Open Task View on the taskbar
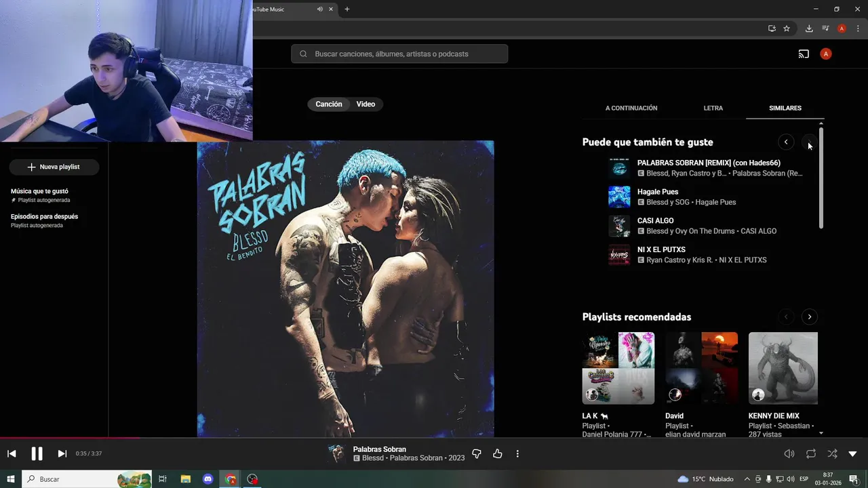The height and width of the screenshot is (488, 868). (x=163, y=479)
